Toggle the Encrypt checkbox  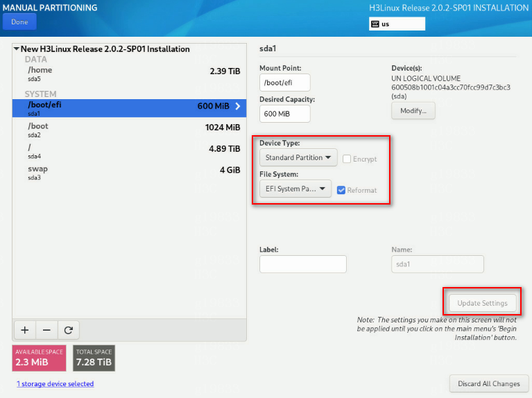347,159
